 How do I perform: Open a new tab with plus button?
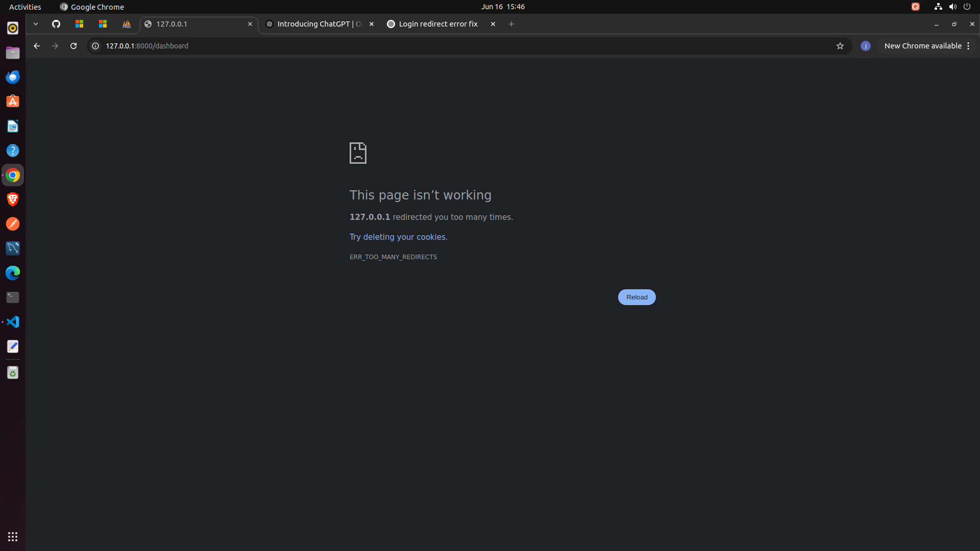(511, 24)
